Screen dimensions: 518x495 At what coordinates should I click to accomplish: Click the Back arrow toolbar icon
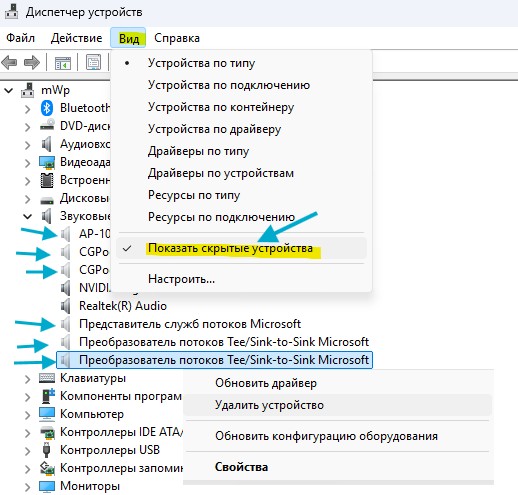point(9,62)
